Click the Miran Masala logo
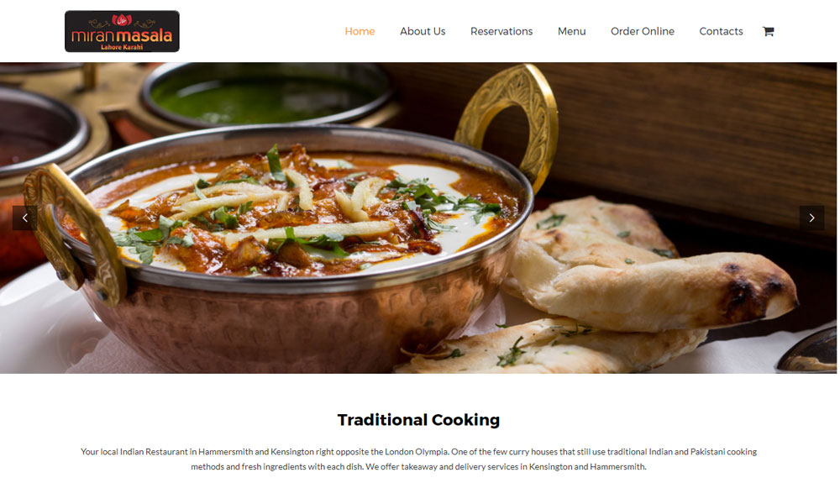 click(x=122, y=32)
